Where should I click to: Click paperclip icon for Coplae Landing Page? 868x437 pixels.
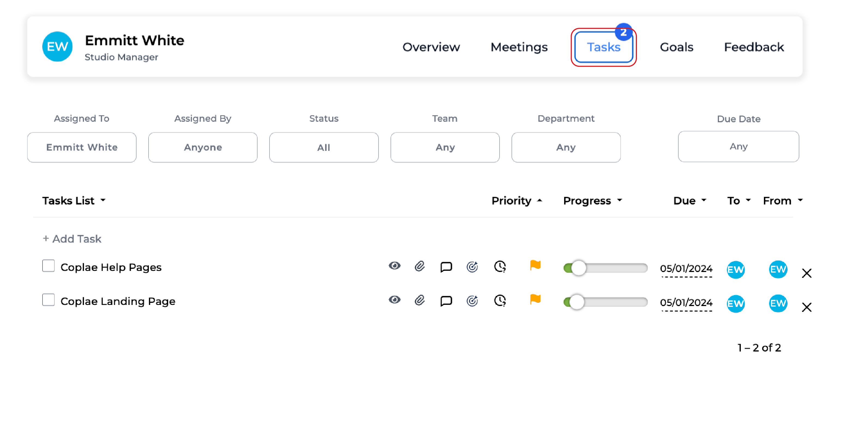419,300
